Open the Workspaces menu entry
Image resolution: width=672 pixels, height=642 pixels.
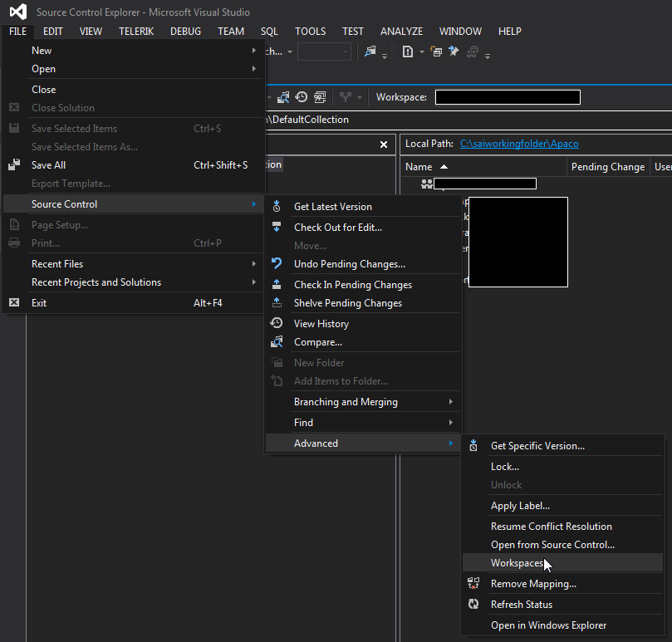(x=517, y=563)
